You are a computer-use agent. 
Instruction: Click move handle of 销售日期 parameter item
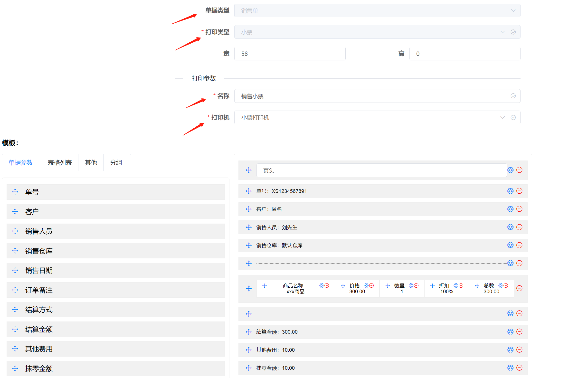tap(15, 271)
